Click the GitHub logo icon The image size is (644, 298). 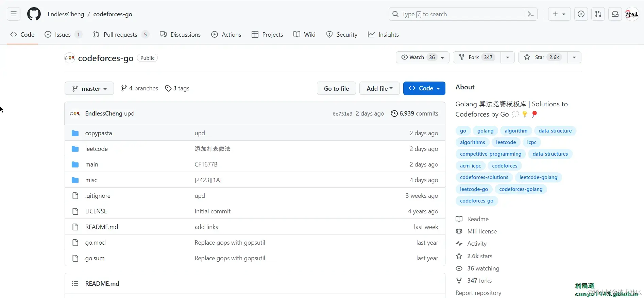click(x=34, y=14)
